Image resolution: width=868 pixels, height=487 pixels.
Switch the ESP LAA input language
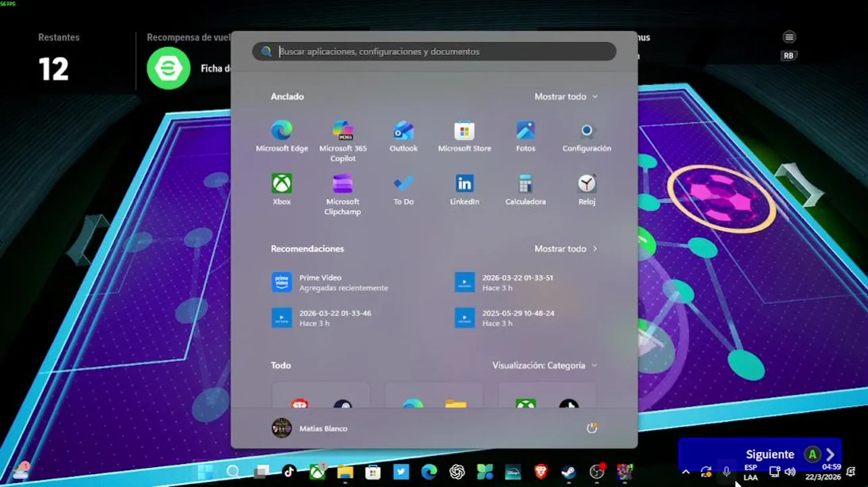click(x=750, y=472)
